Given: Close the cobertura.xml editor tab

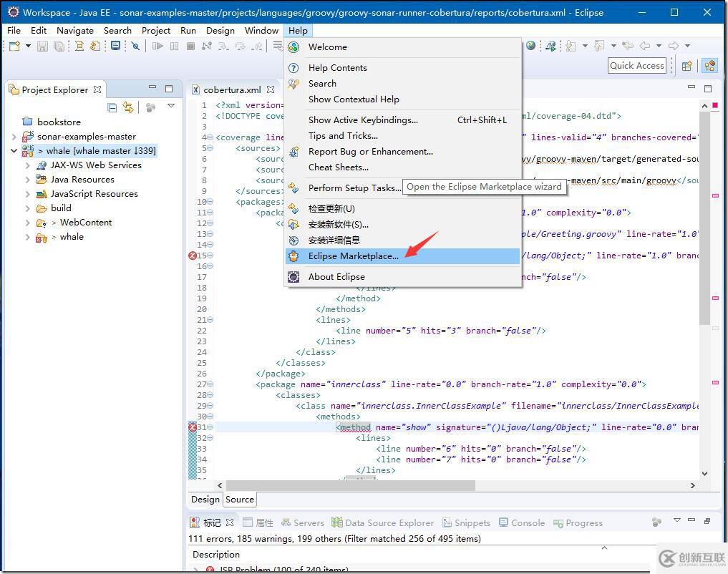Looking at the screenshot, I should coord(271,89).
